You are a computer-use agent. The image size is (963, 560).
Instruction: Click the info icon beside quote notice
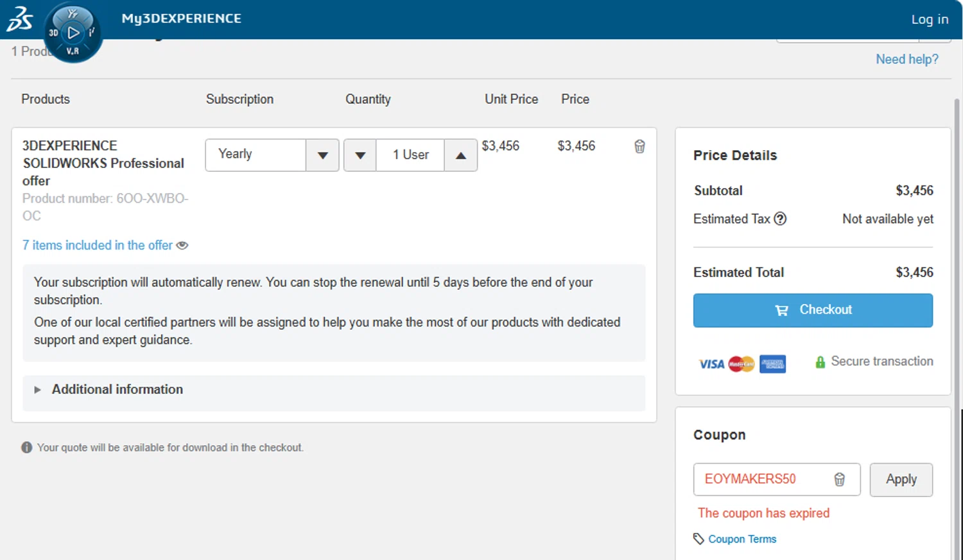pyautogui.click(x=26, y=447)
